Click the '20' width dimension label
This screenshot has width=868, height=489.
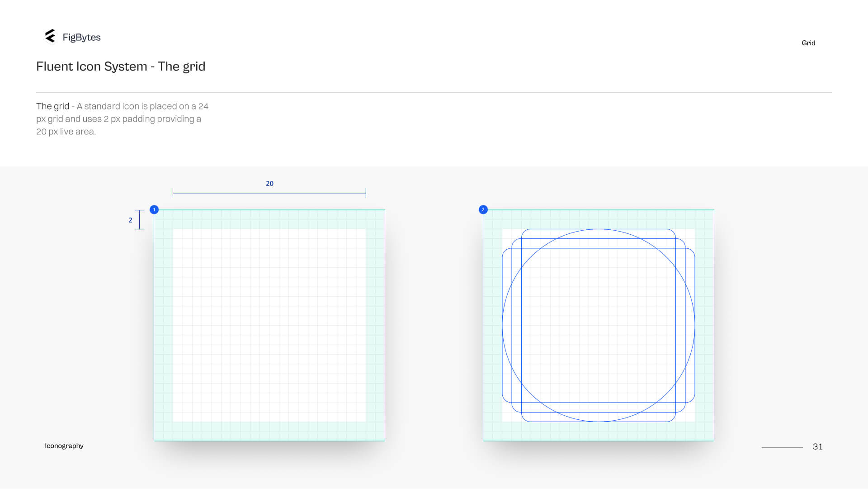coord(269,184)
